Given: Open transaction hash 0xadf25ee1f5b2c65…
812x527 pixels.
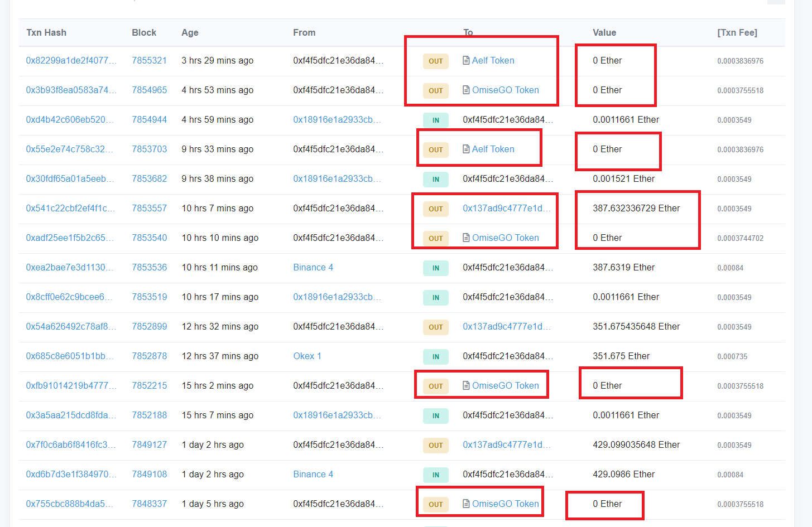Looking at the screenshot, I should point(70,238).
